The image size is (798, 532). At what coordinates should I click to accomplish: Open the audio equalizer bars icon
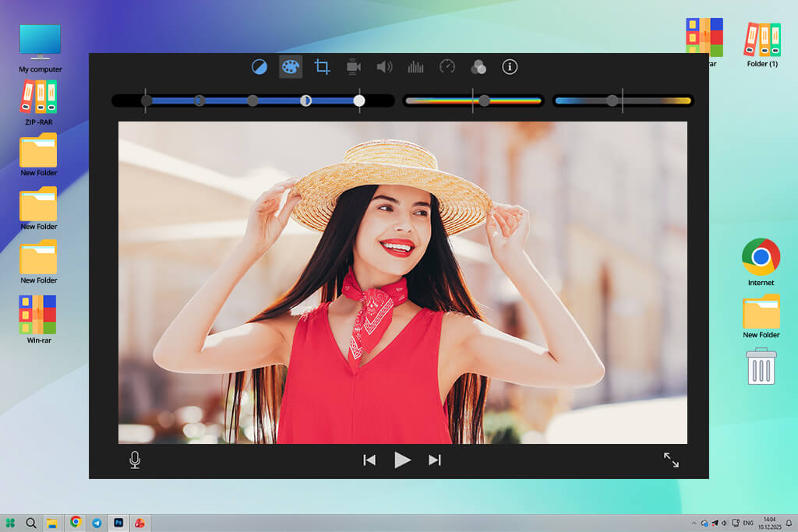point(416,67)
